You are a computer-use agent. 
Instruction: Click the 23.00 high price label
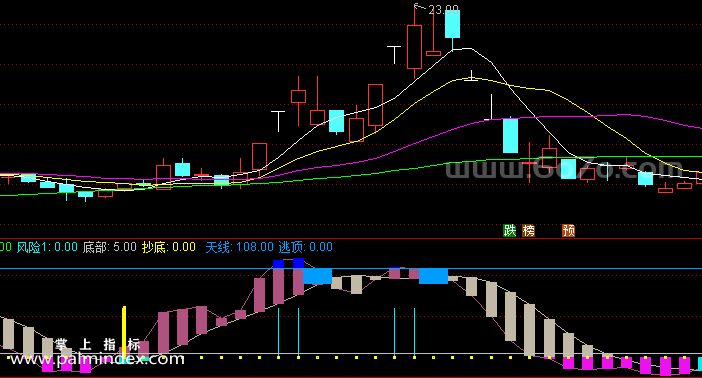point(443,9)
